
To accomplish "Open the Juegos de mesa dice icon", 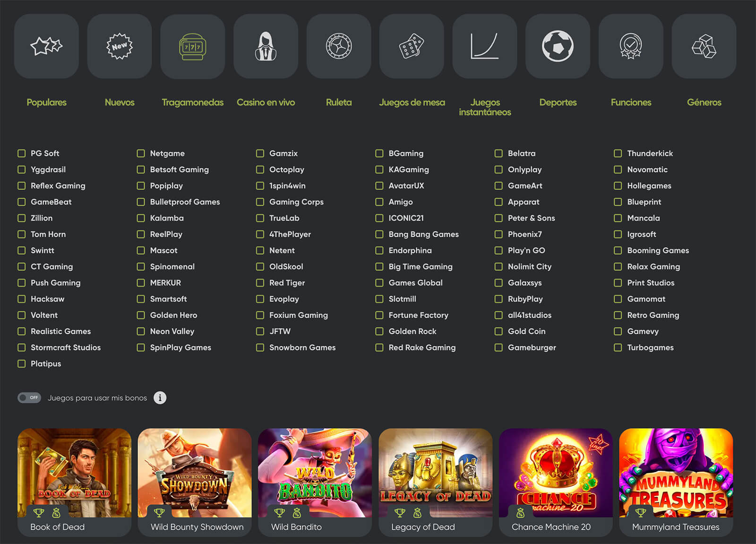I will pyautogui.click(x=412, y=46).
